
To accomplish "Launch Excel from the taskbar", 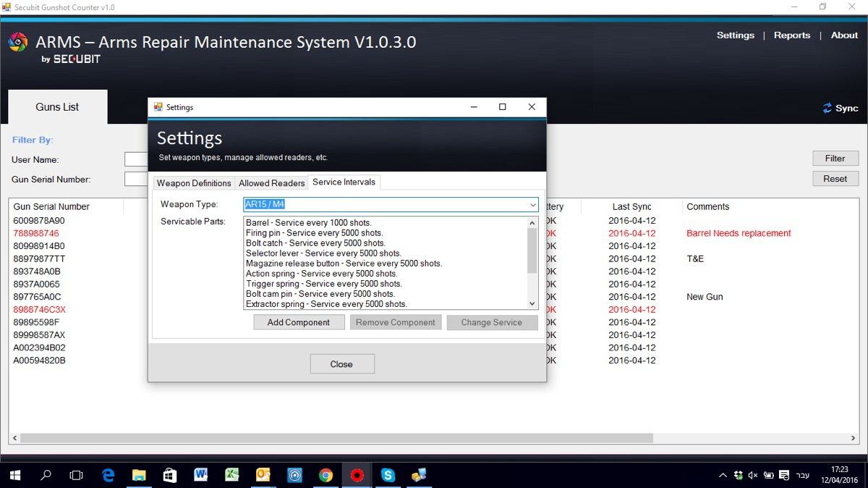I will coord(231,475).
